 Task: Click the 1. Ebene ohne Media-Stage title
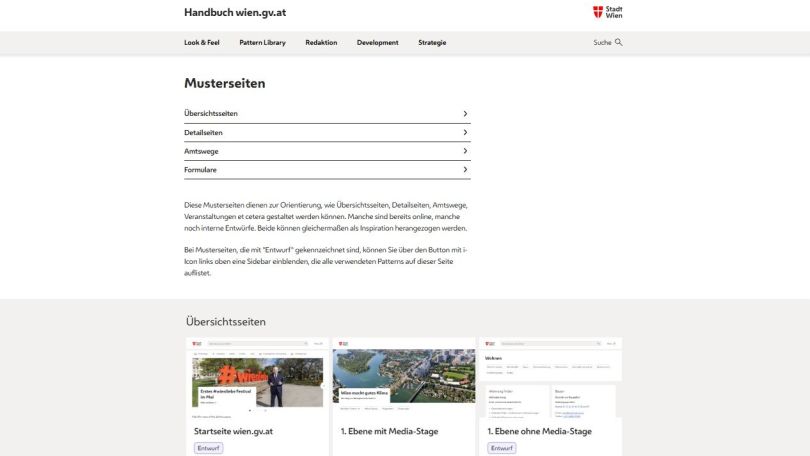click(x=539, y=431)
